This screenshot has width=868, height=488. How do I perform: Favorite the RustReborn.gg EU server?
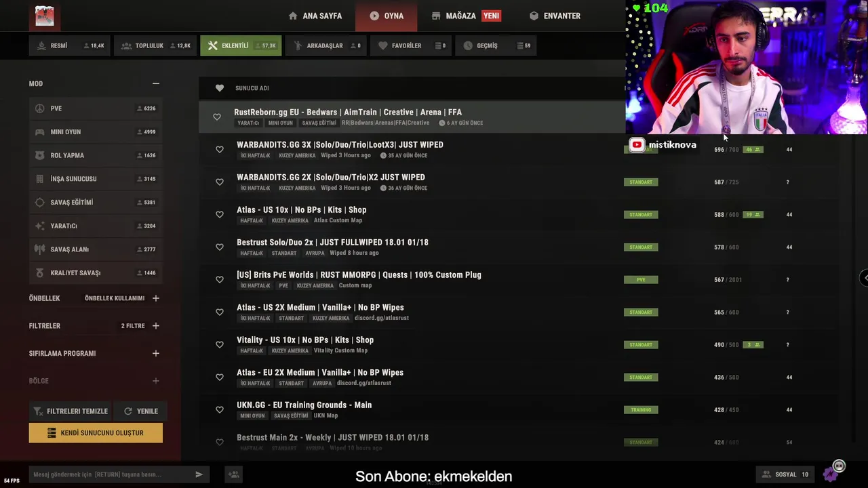click(x=217, y=117)
